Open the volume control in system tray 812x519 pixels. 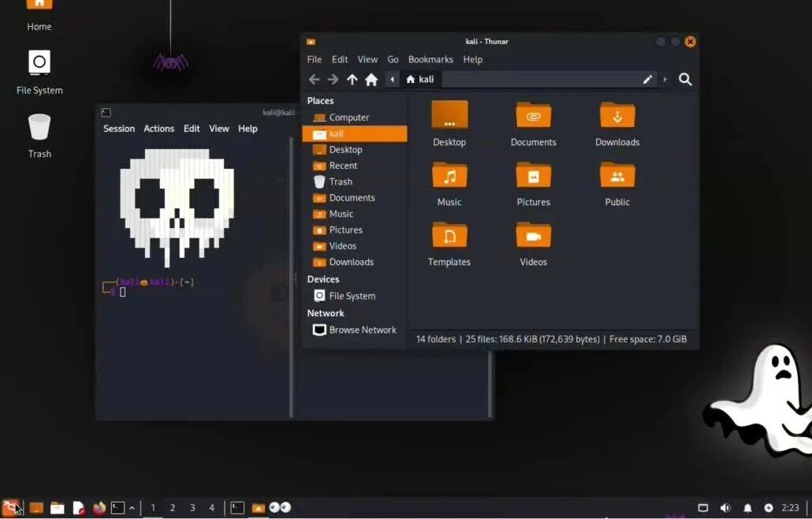point(725,508)
